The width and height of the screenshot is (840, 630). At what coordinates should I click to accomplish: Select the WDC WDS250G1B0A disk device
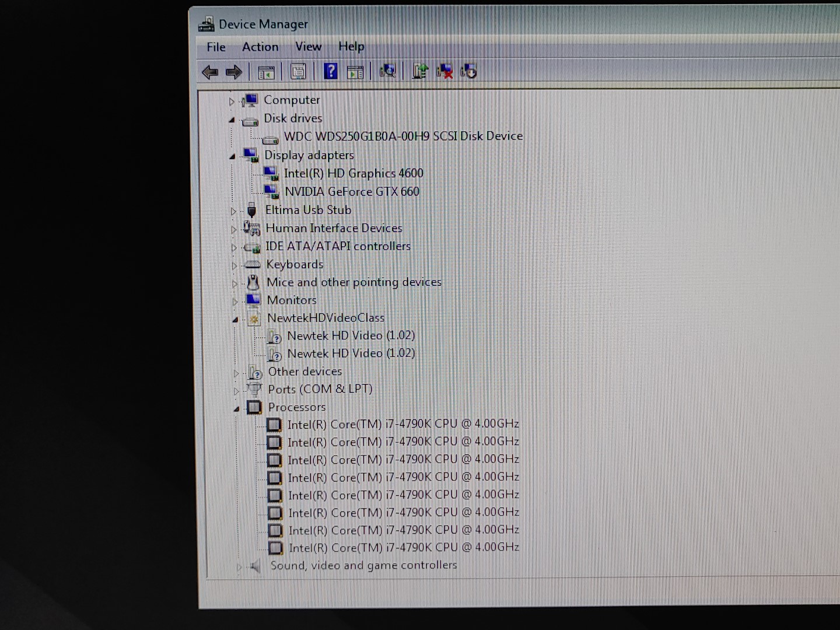tap(402, 136)
